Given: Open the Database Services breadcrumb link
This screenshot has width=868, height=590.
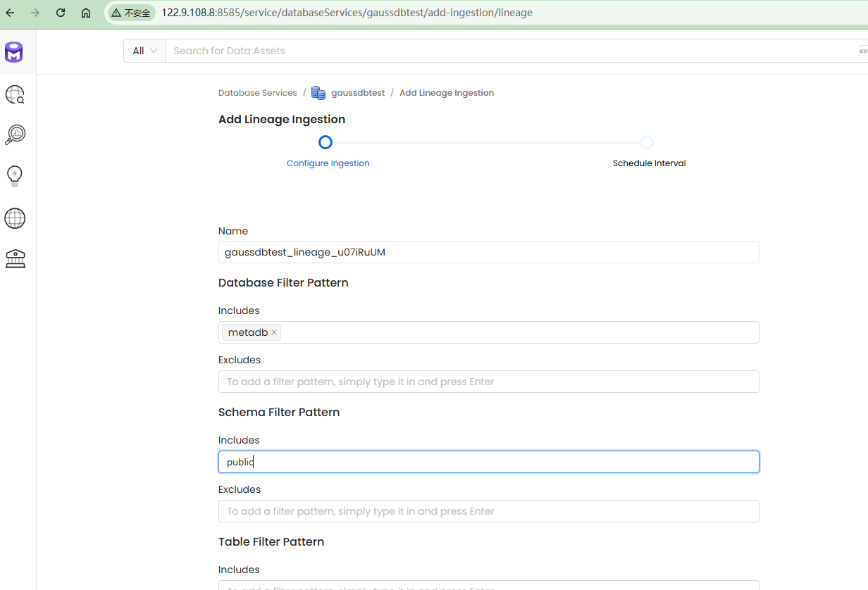Looking at the screenshot, I should [x=258, y=93].
